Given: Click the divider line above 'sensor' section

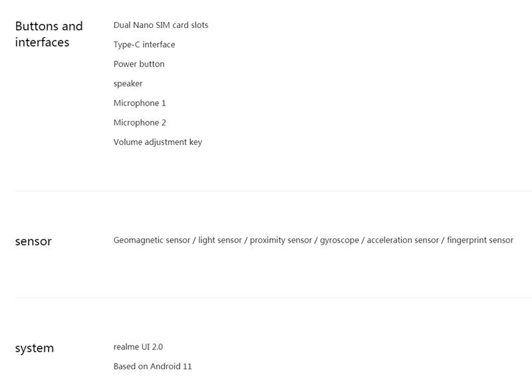Looking at the screenshot, I should coord(273,191).
